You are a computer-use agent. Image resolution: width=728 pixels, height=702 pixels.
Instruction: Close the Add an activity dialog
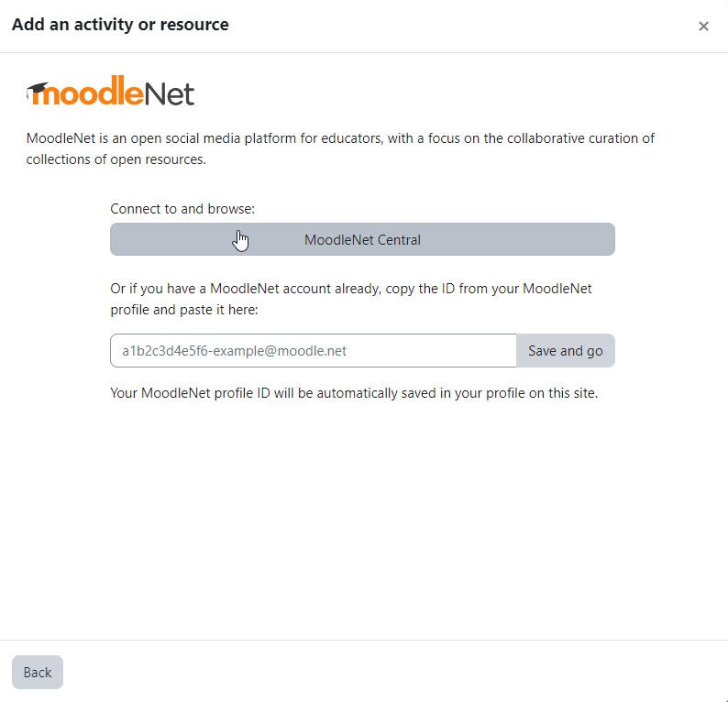click(703, 26)
